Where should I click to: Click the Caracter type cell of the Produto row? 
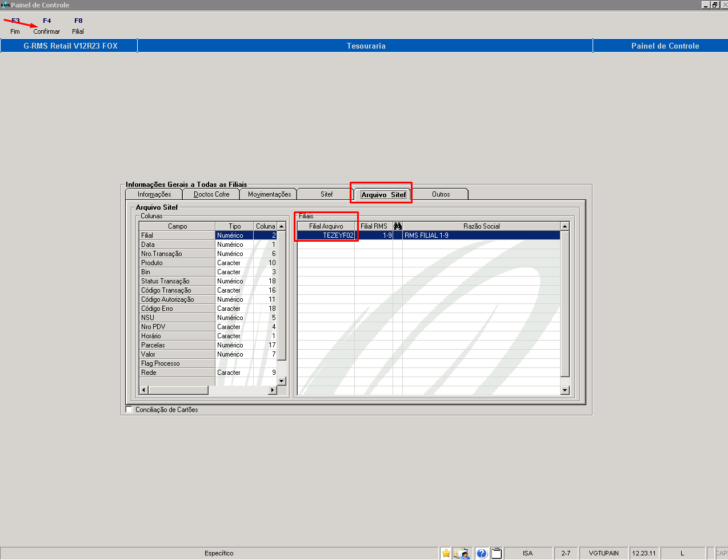tap(234, 263)
